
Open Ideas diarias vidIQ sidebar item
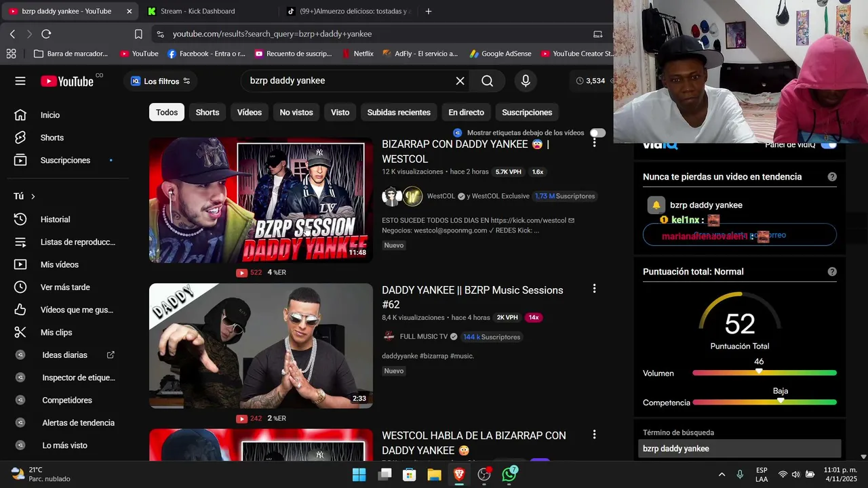pyautogui.click(x=65, y=355)
